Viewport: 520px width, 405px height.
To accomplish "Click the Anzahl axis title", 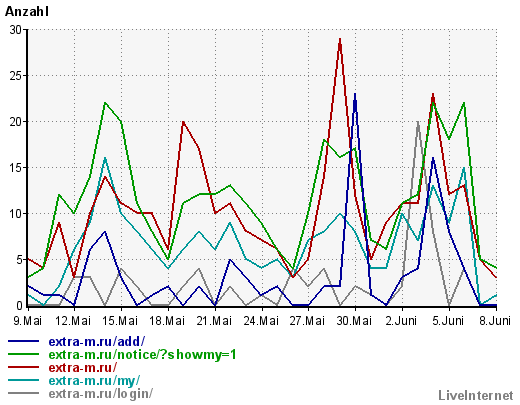I will click(27, 12).
